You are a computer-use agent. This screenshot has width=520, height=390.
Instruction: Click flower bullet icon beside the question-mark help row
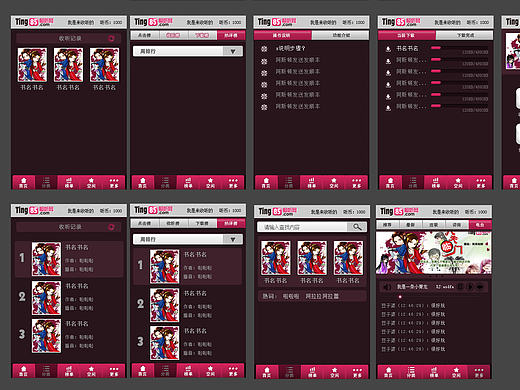pos(264,49)
